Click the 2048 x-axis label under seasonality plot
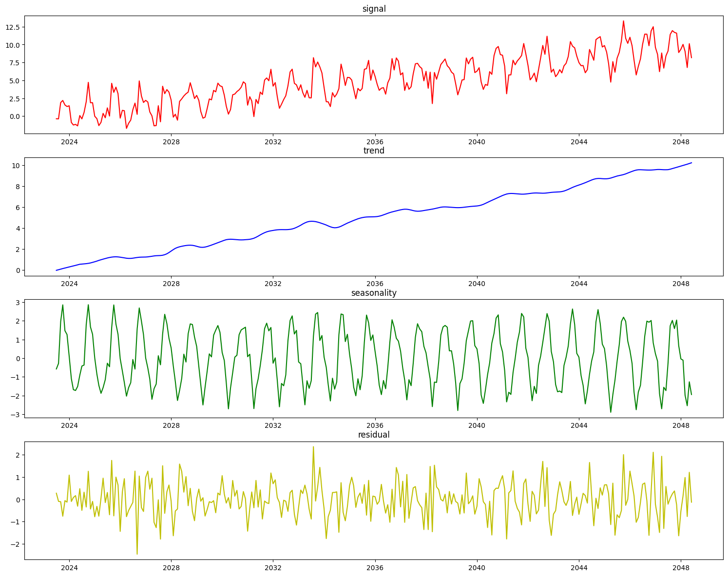 coord(680,425)
